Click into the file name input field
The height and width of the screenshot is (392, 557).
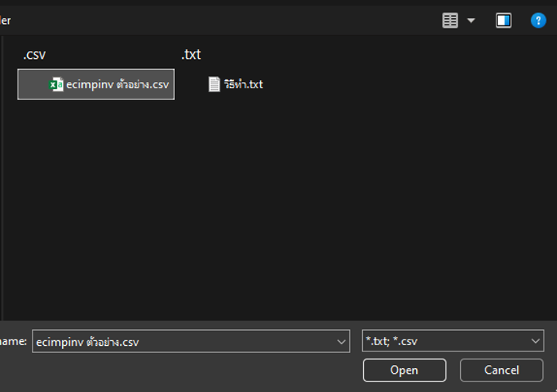183,342
